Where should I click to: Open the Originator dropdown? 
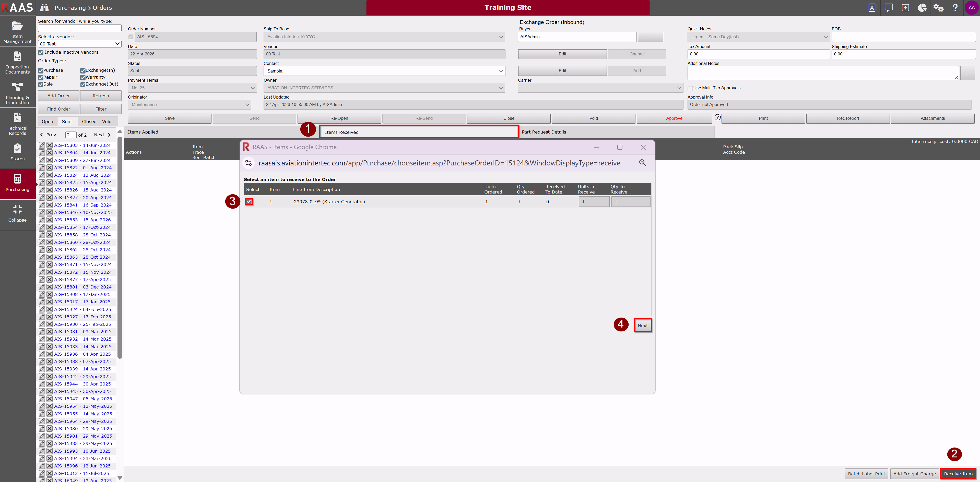click(x=190, y=104)
